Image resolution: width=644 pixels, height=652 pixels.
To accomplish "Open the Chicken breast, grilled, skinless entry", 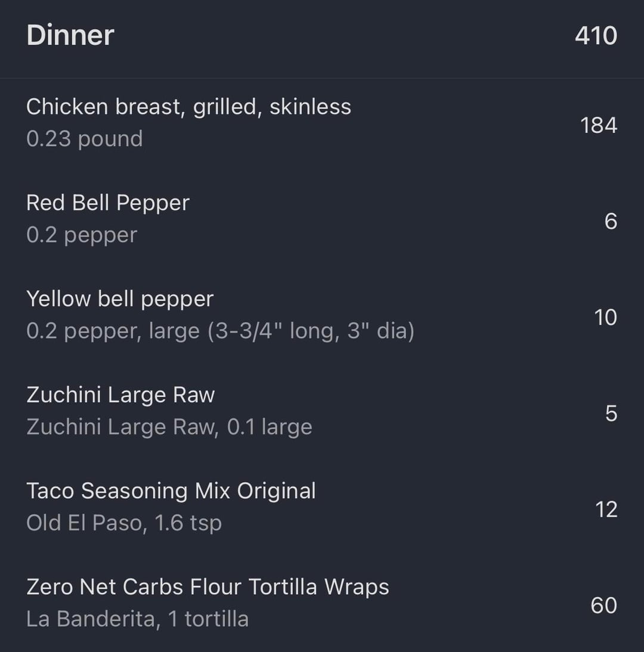I will (188, 107).
